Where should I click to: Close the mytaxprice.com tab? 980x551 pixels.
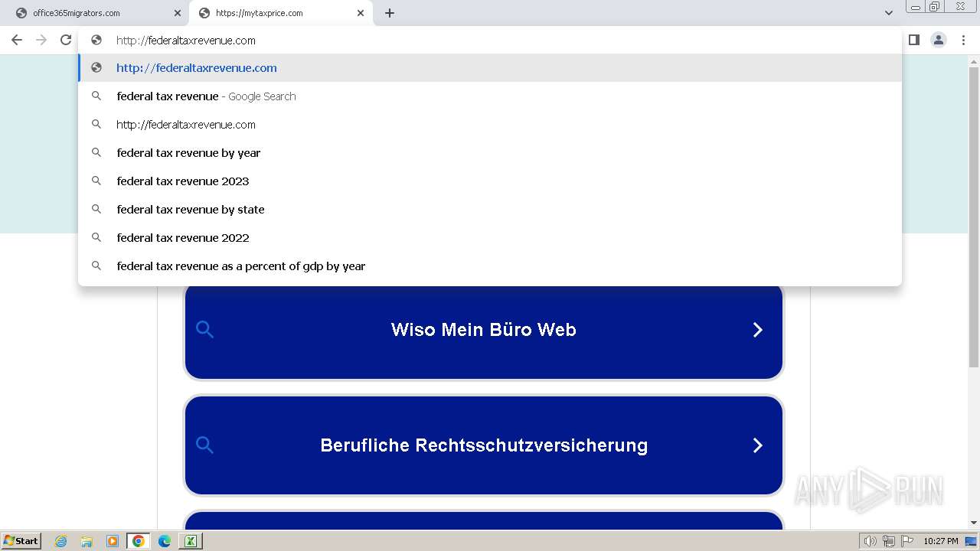(361, 13)
